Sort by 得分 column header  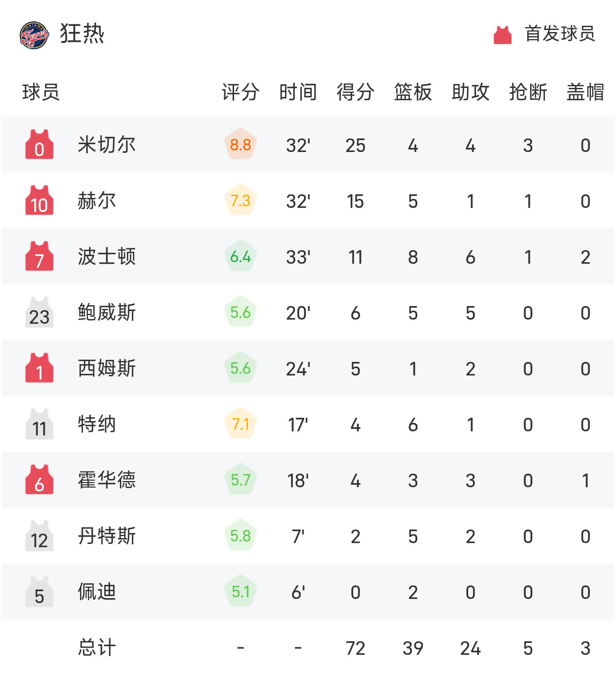[x=355, y=92]
